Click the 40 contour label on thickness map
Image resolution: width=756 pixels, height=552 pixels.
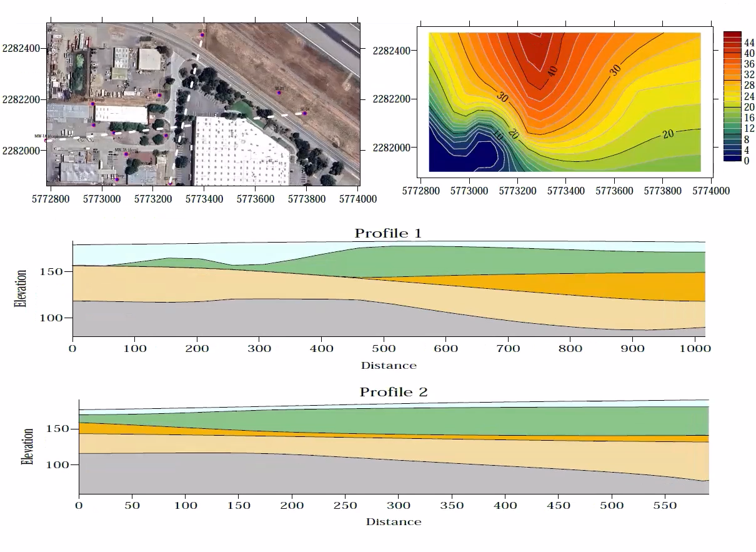coord(552,71)
